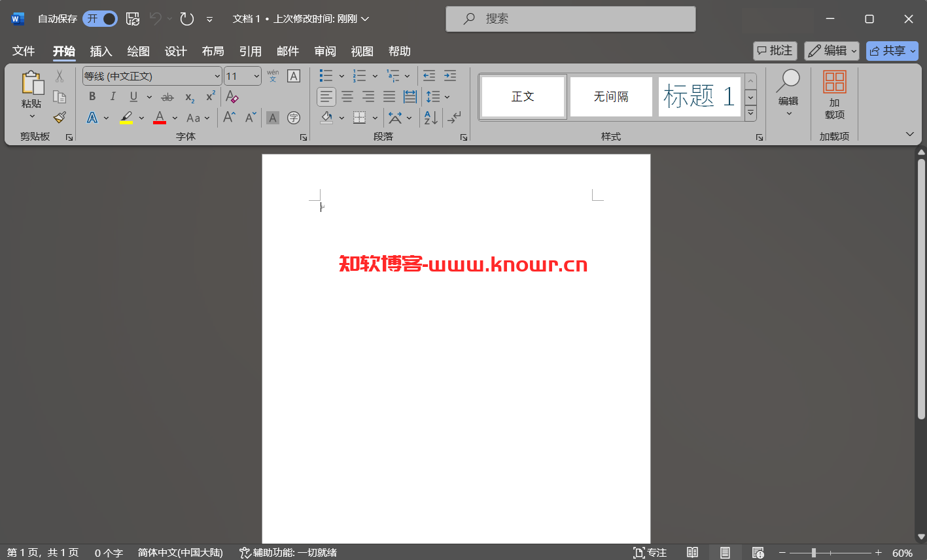Image resolution: width=927 pixels, height=560 pixels.
Task: Open the 文件 tab
Action: point(24,51)
